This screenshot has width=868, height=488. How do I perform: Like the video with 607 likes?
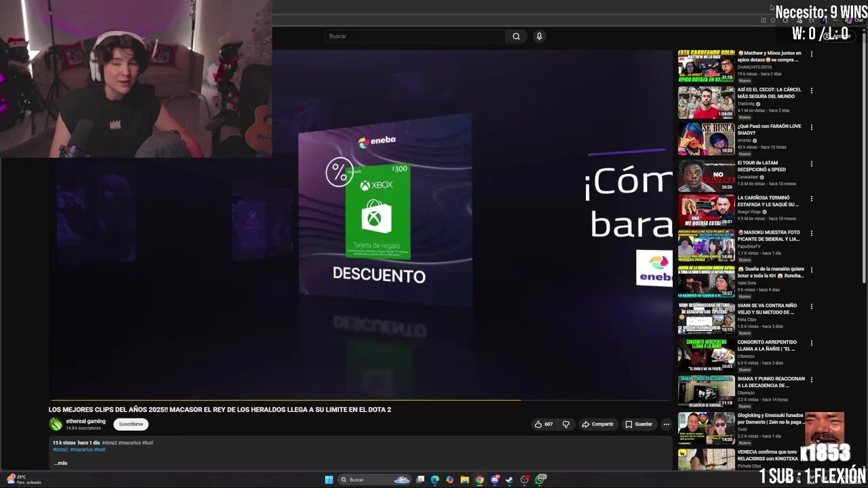543,424
